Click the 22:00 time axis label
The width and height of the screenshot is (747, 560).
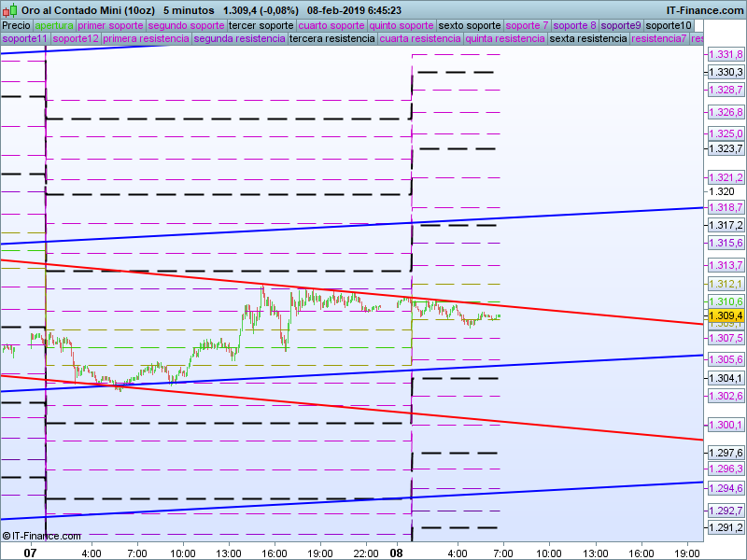(x=366, y=553)
